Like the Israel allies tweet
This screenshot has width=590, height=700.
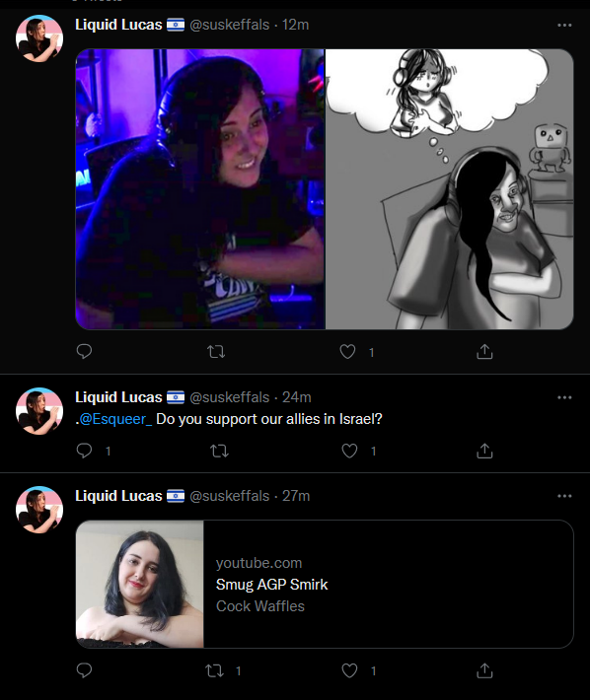(x=349, y=451)
